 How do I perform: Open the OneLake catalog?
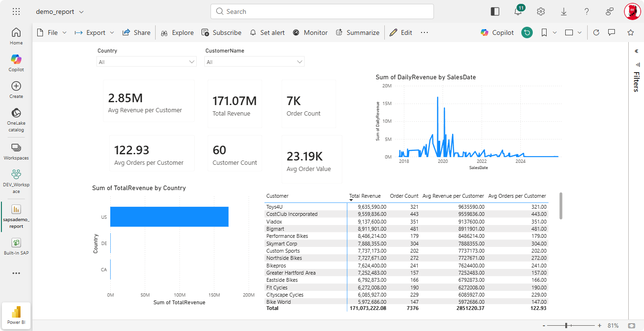[16, 119]
